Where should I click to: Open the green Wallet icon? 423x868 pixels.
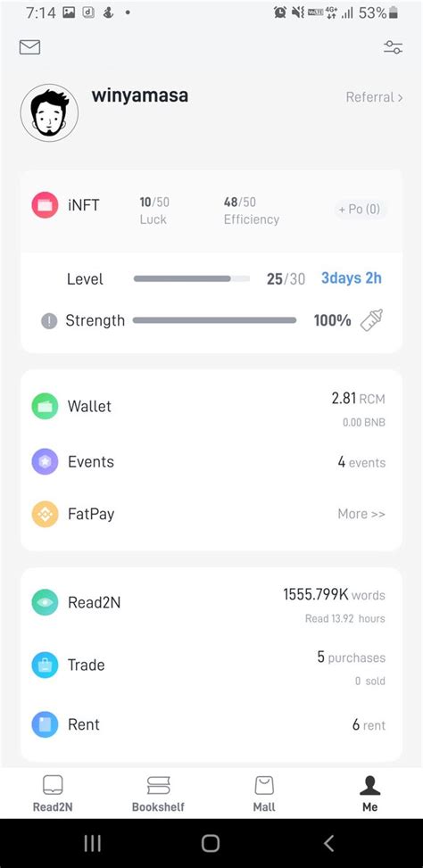45,406
